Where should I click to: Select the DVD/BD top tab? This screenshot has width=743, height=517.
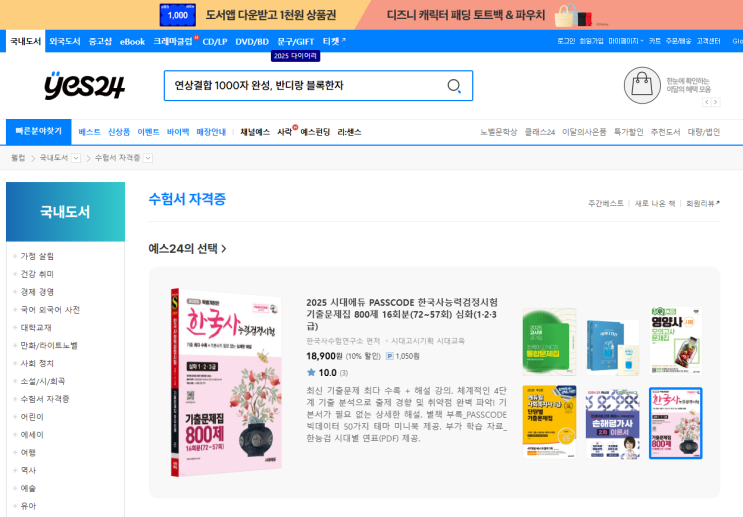252,42
